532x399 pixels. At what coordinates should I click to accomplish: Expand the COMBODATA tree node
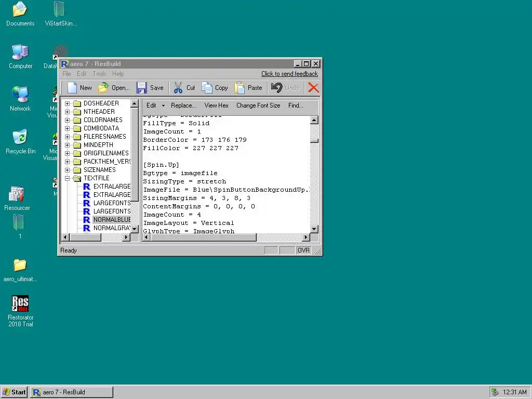[x=67, y=128]
